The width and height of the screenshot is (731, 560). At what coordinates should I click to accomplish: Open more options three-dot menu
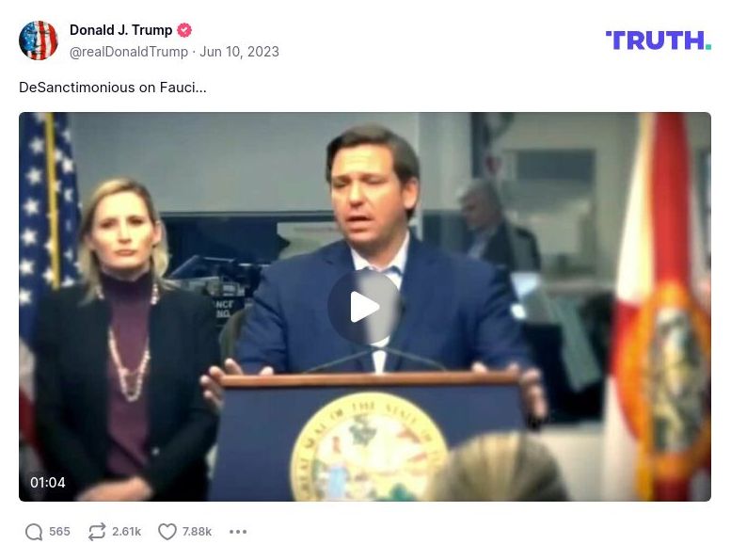click(238, 532)
